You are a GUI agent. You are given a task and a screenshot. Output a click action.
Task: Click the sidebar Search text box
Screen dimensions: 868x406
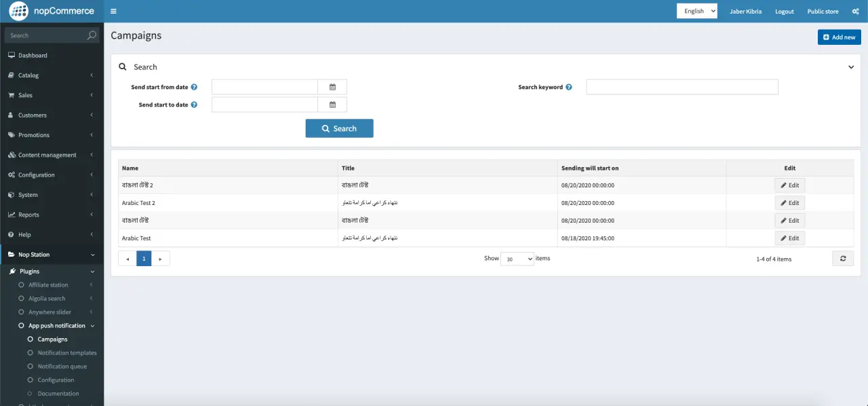[x=46, y=35]
